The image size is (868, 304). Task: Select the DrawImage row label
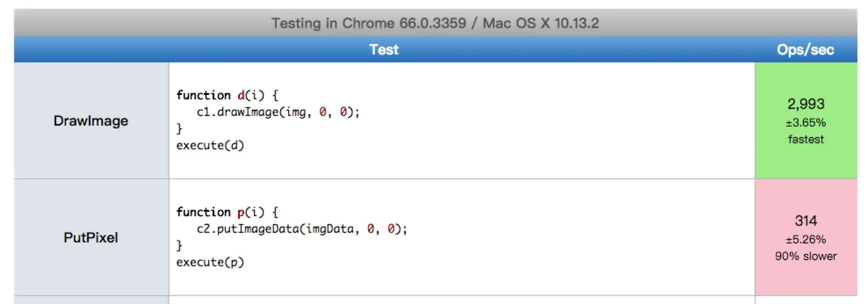91,121
